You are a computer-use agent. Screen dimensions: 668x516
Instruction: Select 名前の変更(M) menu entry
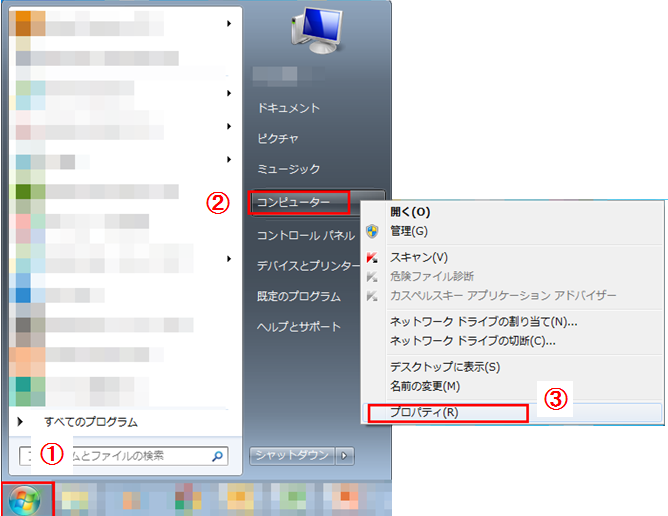click(x=424, y=386)
